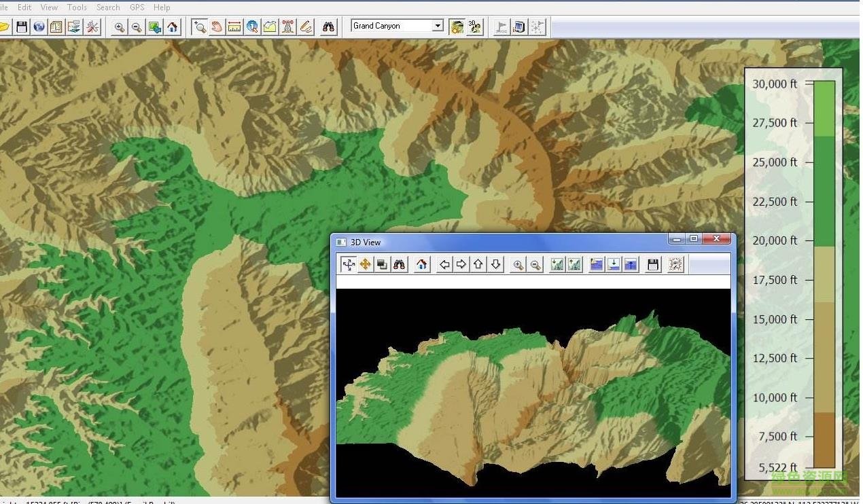Click the right arrow button in 3D View
863x504 pixels.
[461, 264]
